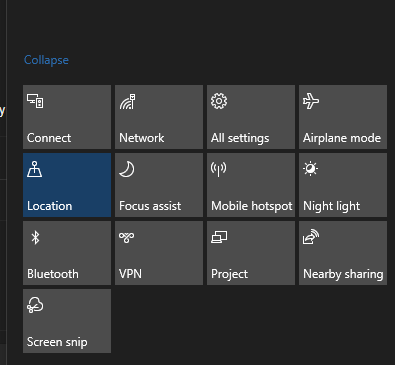Open the Connect quick action tile
This screenshot has width=395, height=365.
(67, 117)
